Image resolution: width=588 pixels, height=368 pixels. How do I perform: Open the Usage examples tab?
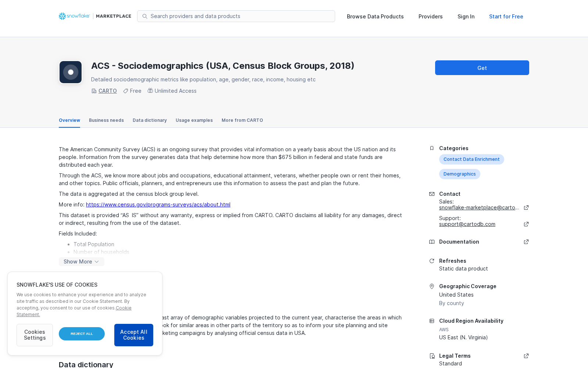click(194, 120)
